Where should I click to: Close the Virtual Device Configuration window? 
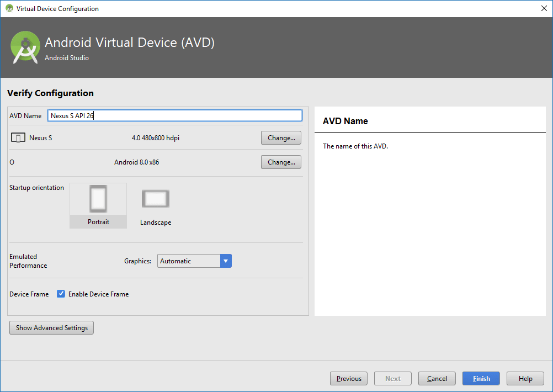pyautogui.click(x=544, y=8)
